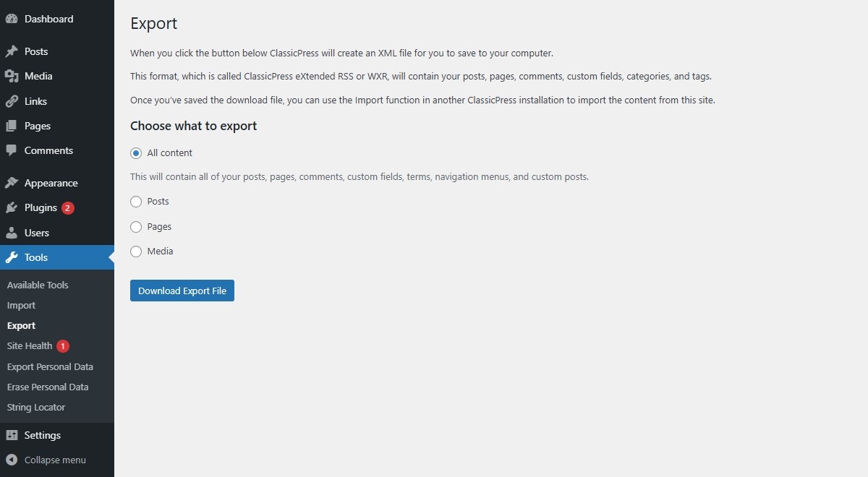Image resolution: width=868 pixels, height=477 pixels.
Task: Click the paragraph mentioning WXR format
Action: pos(421,77)
